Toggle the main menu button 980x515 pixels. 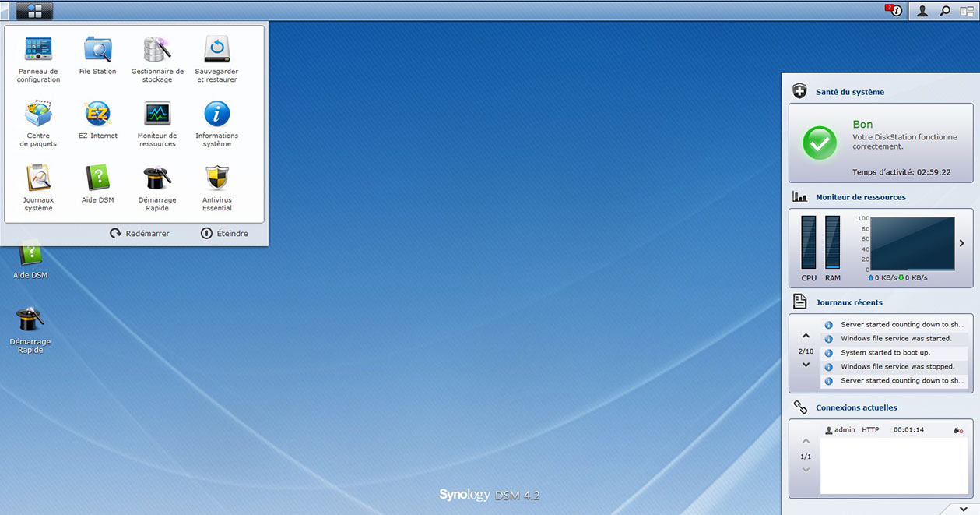click(34, 11)
